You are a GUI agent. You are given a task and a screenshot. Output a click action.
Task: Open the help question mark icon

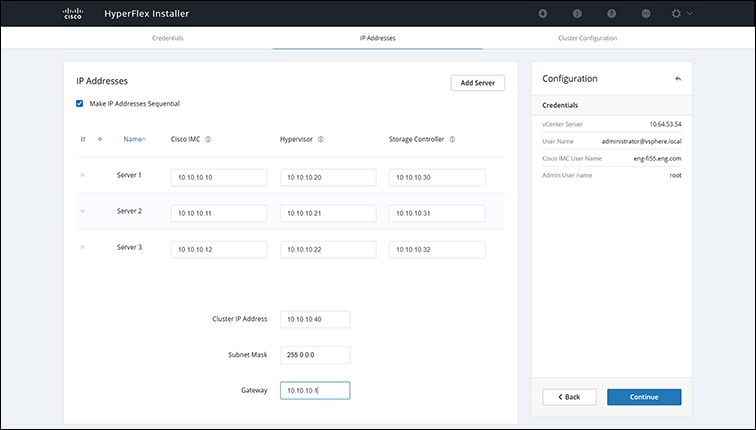(611, 13)
